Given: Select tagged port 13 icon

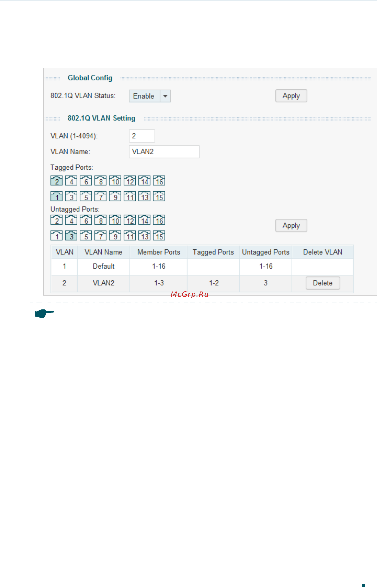Looking at the screenshot, I should [x=144, y=196].
